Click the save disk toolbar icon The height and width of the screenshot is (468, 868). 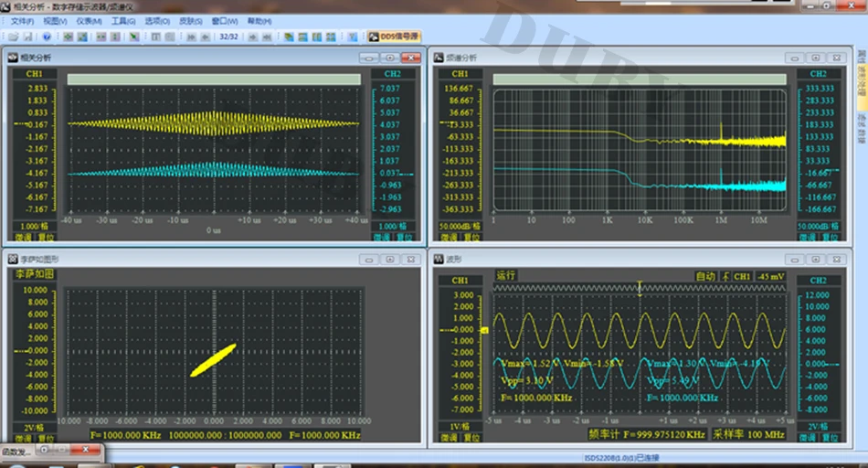(27, 37)
